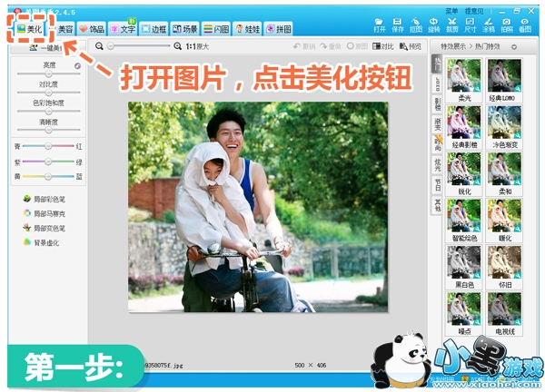Click the 色彩饱和度 saturation slider handle
Screen dimensions: 545x392
tap(48, 111)
